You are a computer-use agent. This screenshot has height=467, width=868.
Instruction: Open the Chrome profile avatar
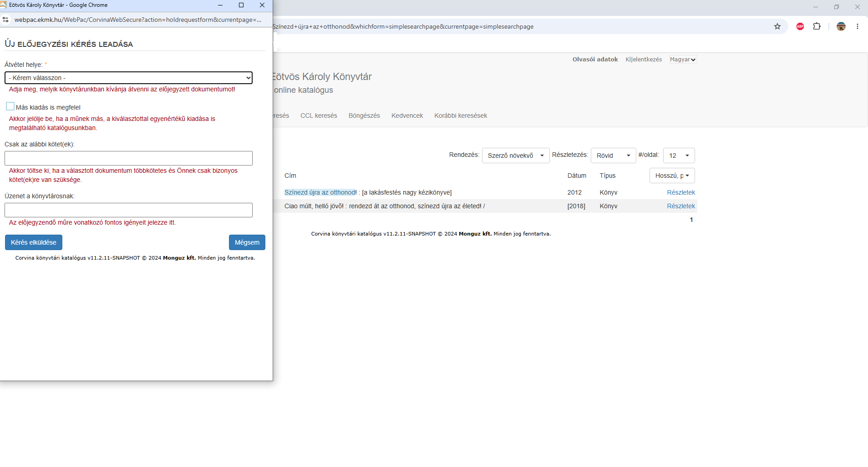tap(841, 26)
